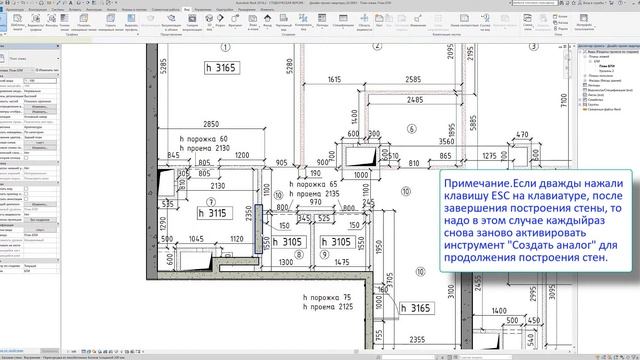Select 'Уровень 2' in Project Browser
This screenshot has height=360, width=640.
pos(607,71)
